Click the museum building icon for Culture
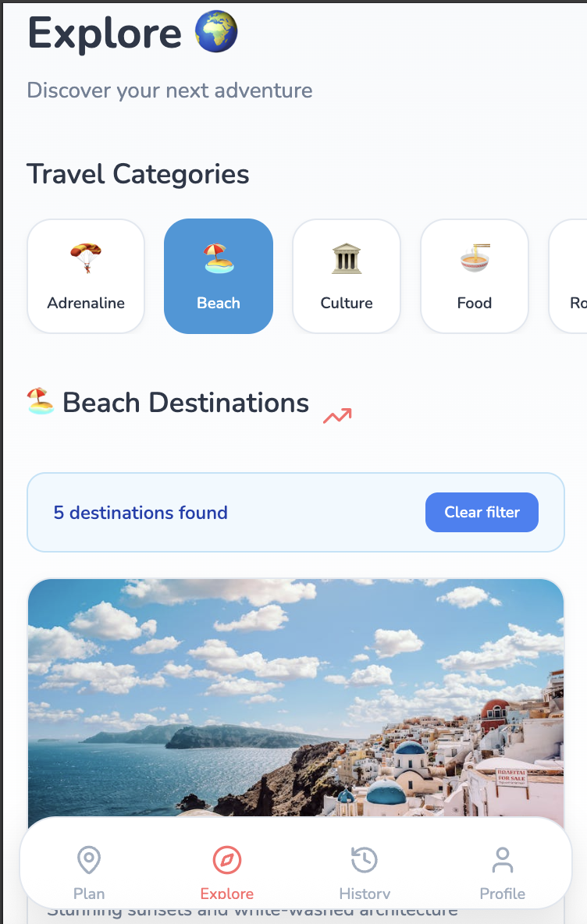 click(x=347, y=258)
